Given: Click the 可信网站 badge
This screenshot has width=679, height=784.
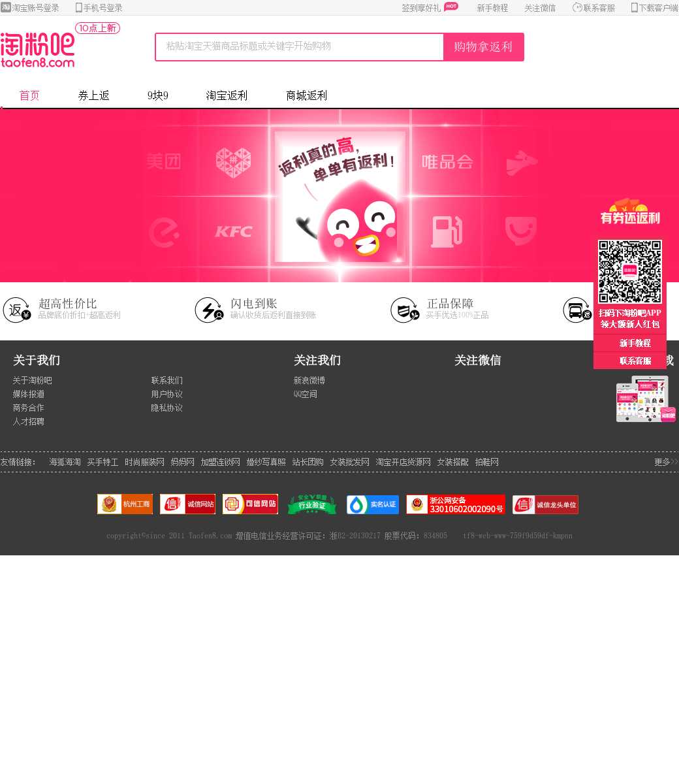Looking at the screenshot, I should click(250, 504).
